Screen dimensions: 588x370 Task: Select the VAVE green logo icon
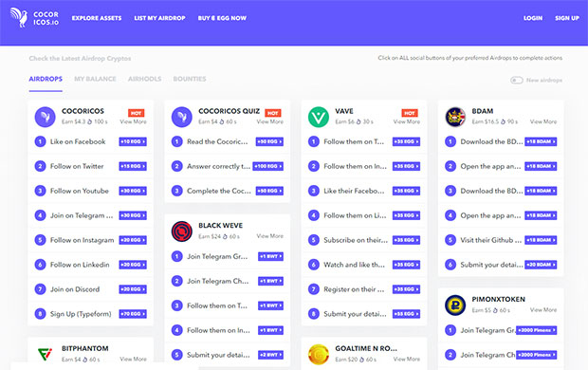click(319, 117)
